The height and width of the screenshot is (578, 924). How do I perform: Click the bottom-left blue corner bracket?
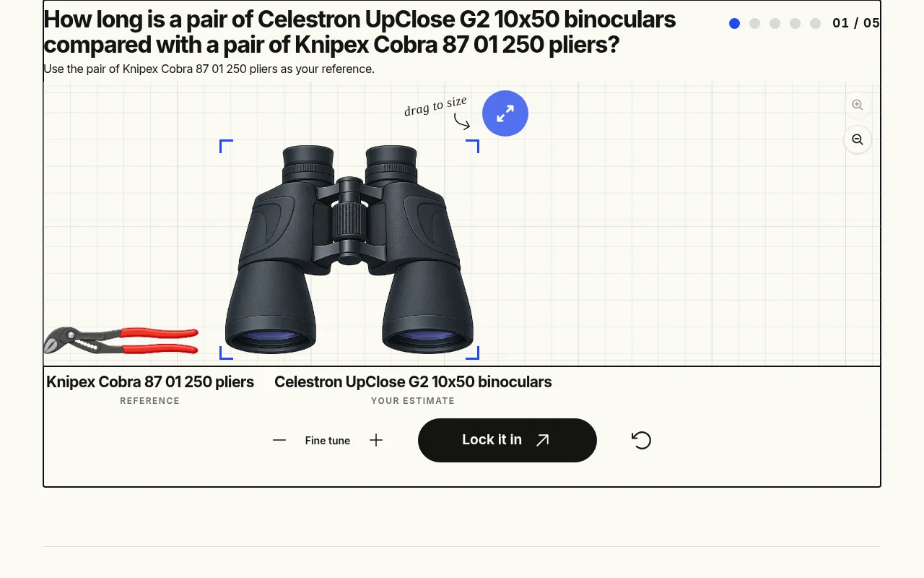click(x=226, y=353)
